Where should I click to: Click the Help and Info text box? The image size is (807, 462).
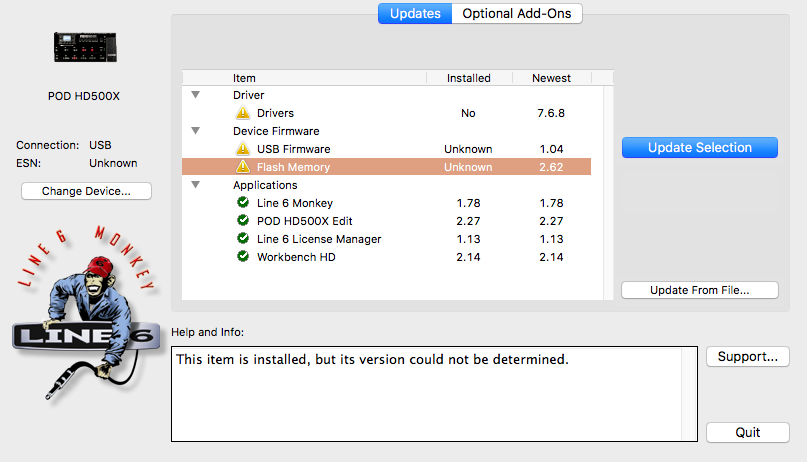coord(434,394)
